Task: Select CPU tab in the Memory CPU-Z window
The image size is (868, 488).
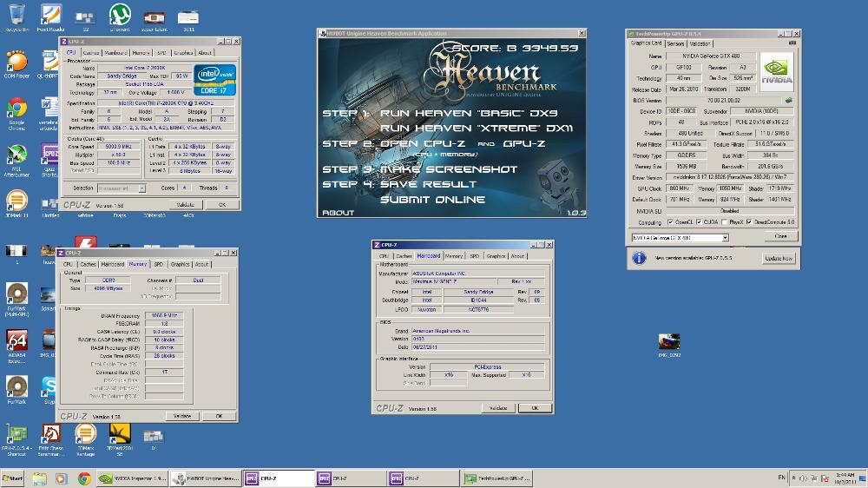Action: click(68, 264)
